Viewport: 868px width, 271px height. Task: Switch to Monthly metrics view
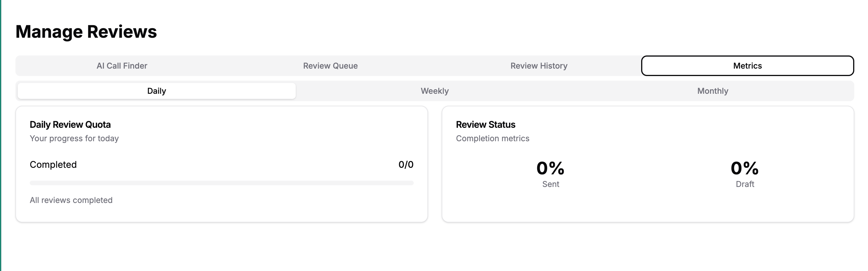tap(713, 91)
